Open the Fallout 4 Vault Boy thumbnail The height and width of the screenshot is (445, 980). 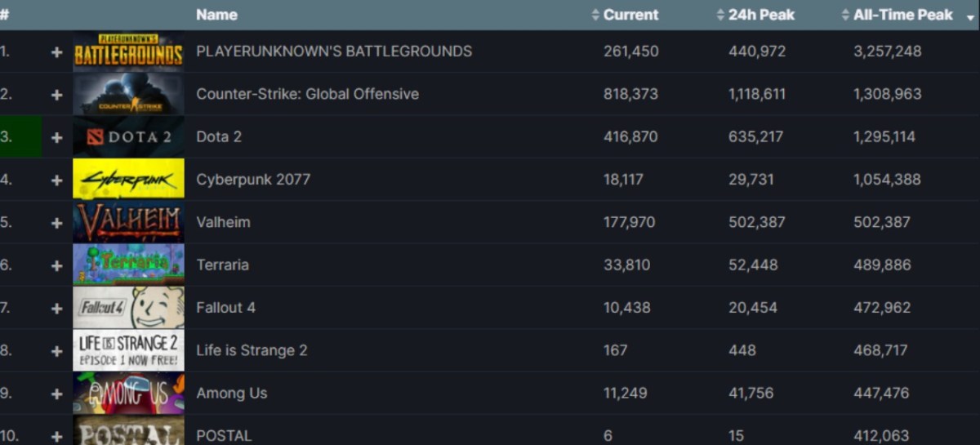pyautogui.click(x=128, y=308)
